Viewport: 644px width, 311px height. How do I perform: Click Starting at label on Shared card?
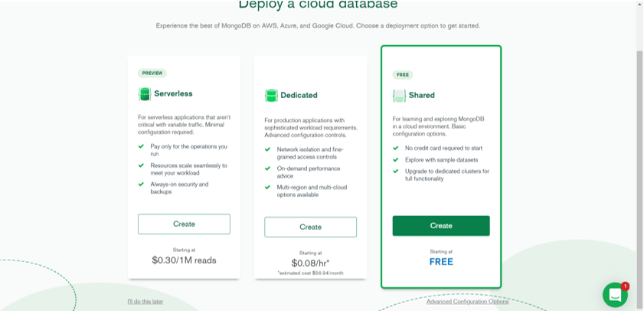coord(441,251)
